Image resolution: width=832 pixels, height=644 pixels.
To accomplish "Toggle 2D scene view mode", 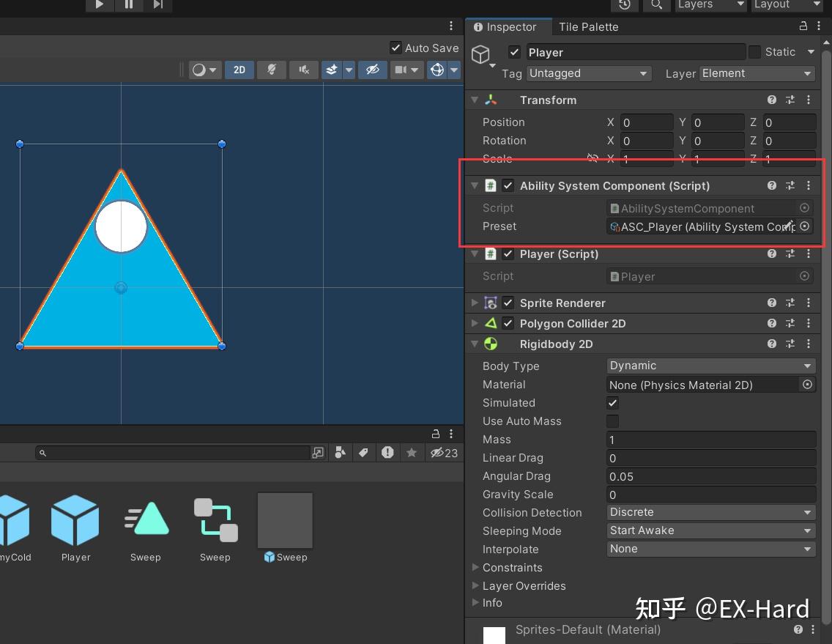I will point(239,70).
